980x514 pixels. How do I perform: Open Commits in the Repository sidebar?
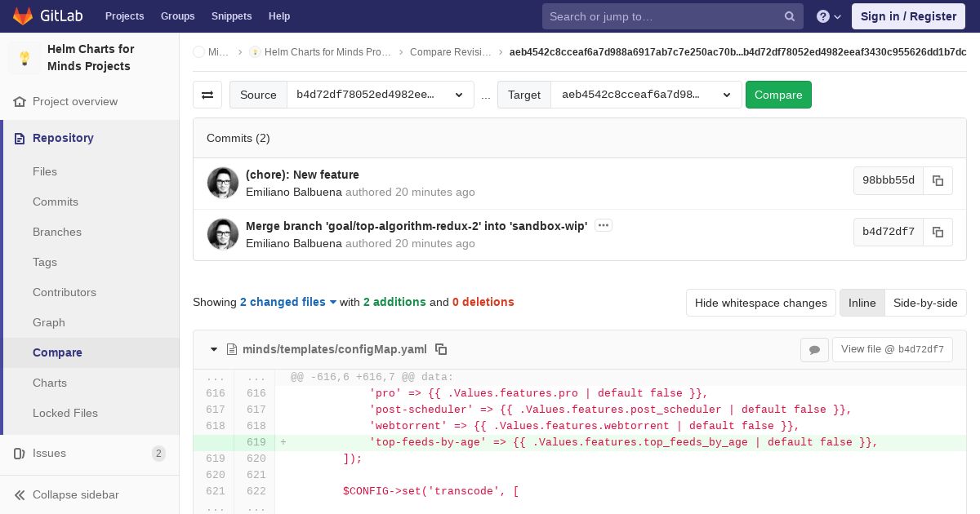[x=56, y=202]
